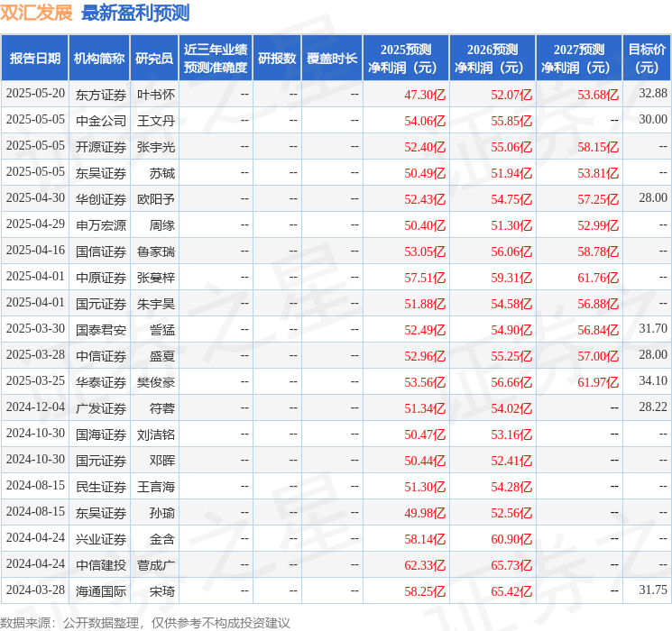Click the 机构简称 column header
Screen dimensions: 672x631
(x=99, y=59)
